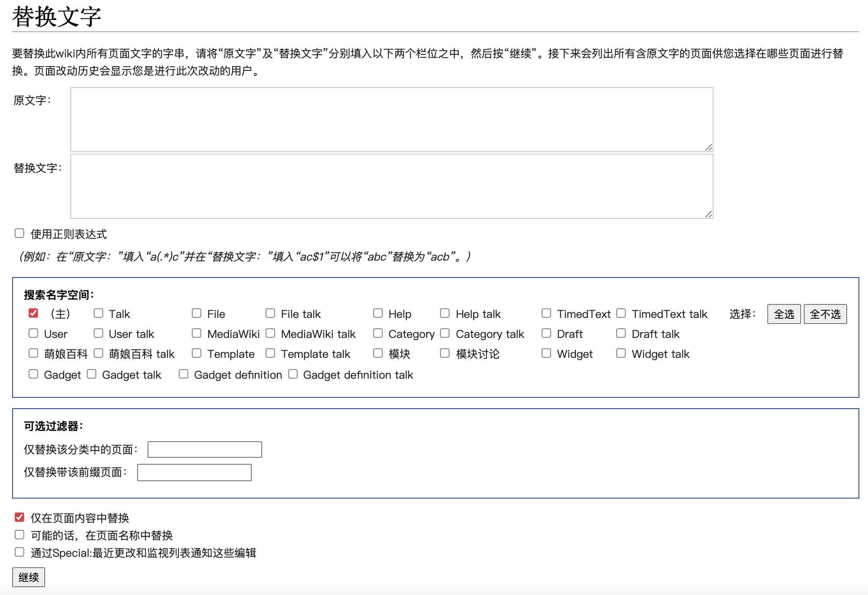
Task: Check the Template namespace checkbox
Action: [x=197, y=353]
